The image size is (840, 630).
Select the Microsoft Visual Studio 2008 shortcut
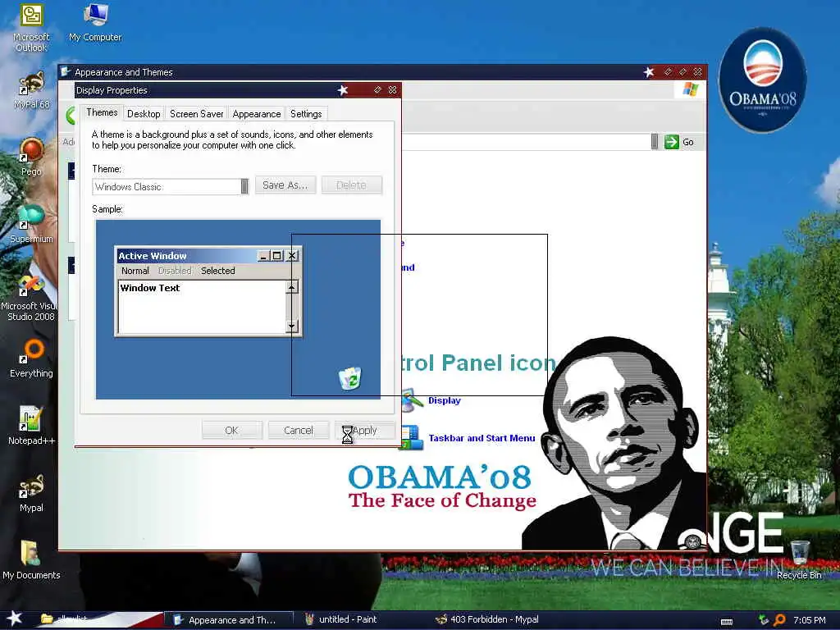pyautogui.click(x=31, y=298)
